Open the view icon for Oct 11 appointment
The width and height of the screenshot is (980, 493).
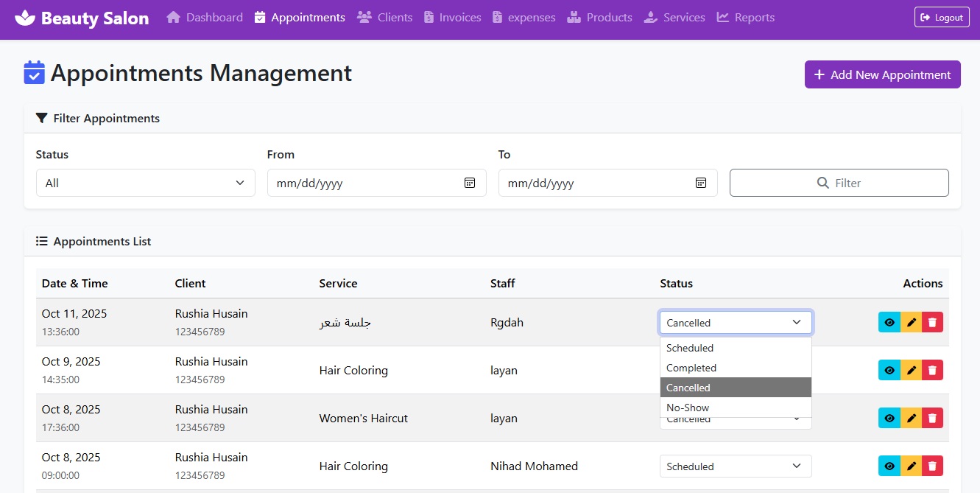coord(889,322)
